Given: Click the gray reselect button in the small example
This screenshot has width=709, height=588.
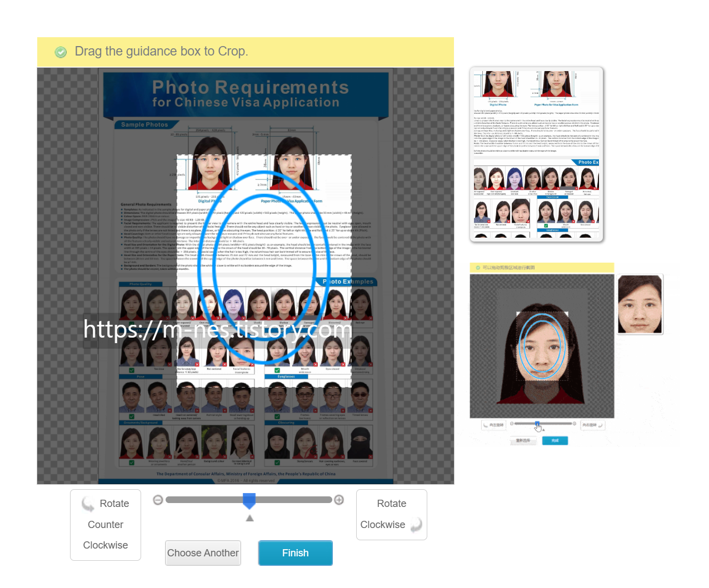Looking at the screenshot, I should pyautogui.click(x=523, y=440).
